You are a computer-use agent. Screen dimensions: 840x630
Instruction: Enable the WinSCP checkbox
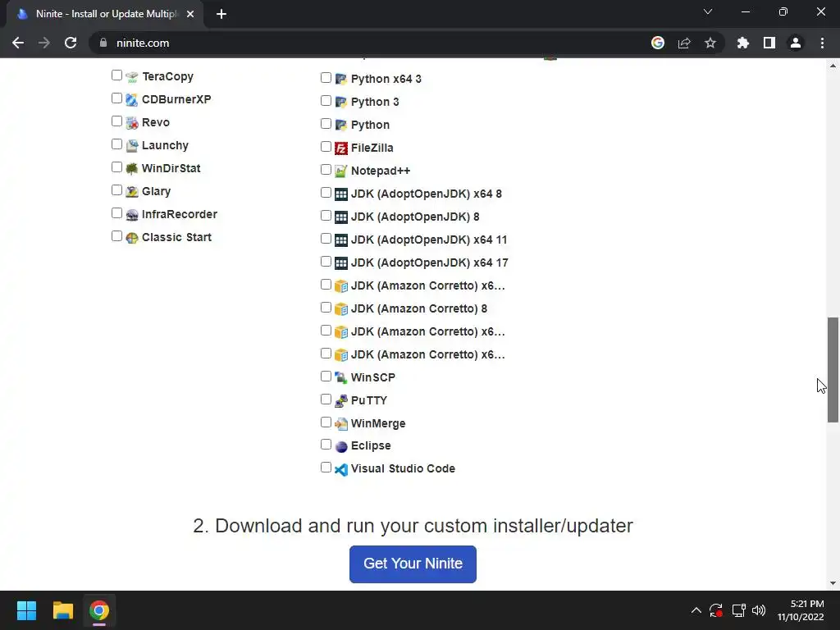[x=326, y=377]
